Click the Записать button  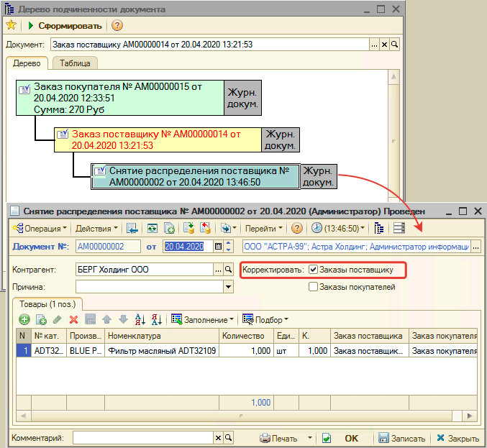click(x=401, y=439)
